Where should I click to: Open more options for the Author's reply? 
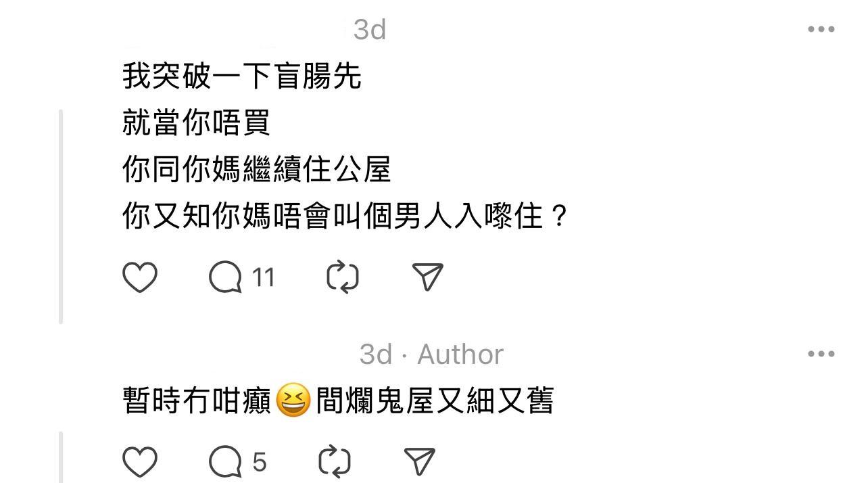point(821,354)
